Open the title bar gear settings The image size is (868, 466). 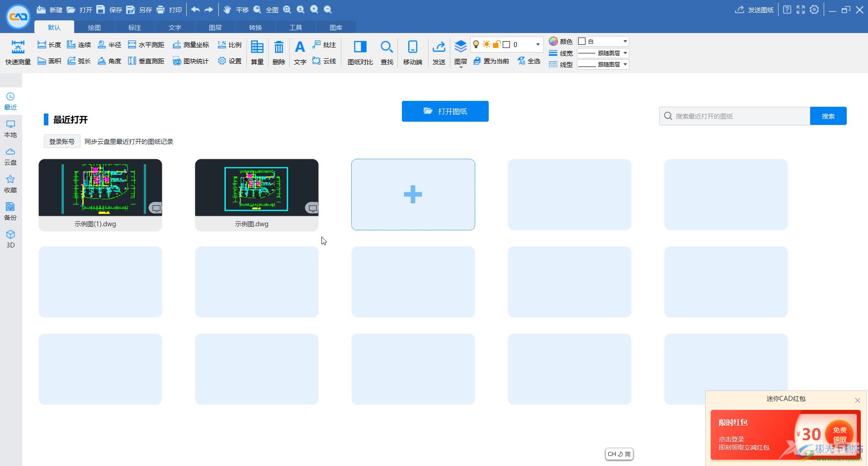pos(814,10)
